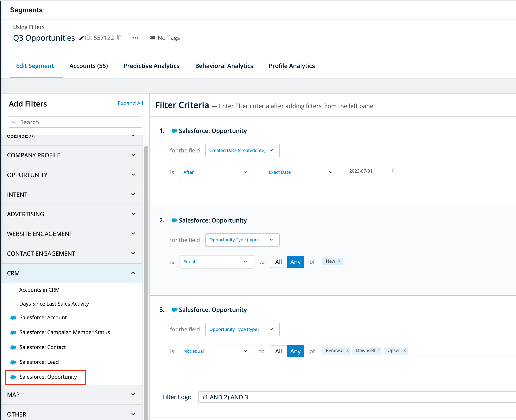This screenshot has height=420, width=516.
Task: Click the Q3 Opportunities segment title
Action: tap(44, 38)
